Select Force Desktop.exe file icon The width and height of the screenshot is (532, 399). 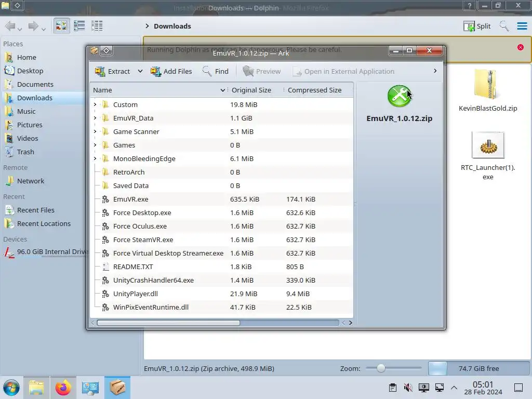[x=105, y=212]
